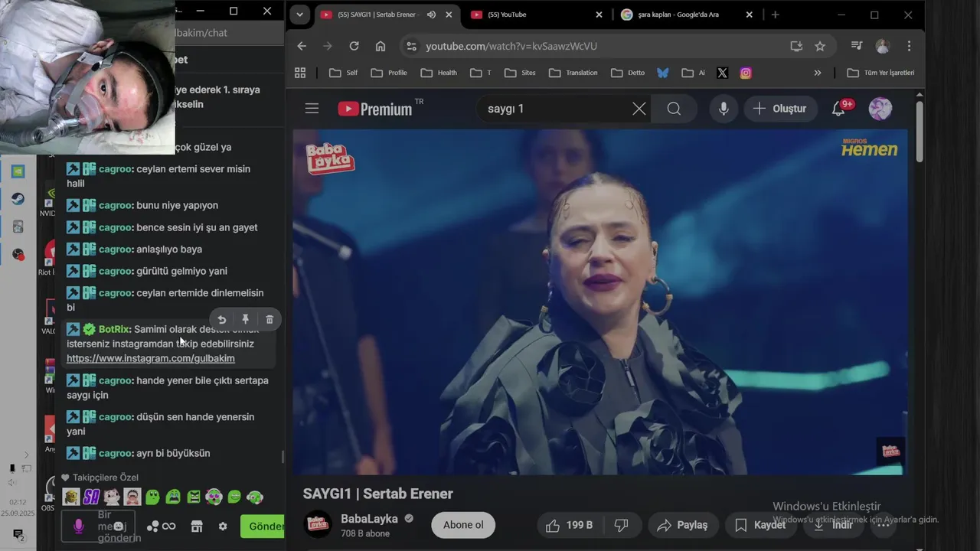The image size is (980, 551).
Task: Like the video (199 B)
Action: pos(569,525)
